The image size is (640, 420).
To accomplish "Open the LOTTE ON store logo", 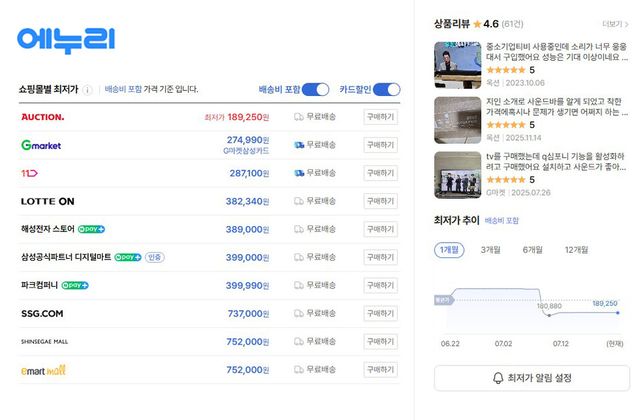I will [48, 201].
